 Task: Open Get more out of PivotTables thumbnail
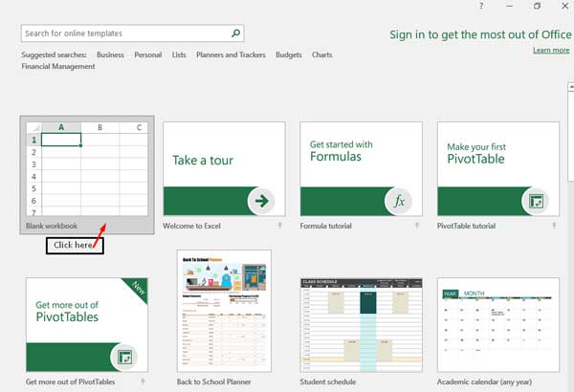click(87, 325)
